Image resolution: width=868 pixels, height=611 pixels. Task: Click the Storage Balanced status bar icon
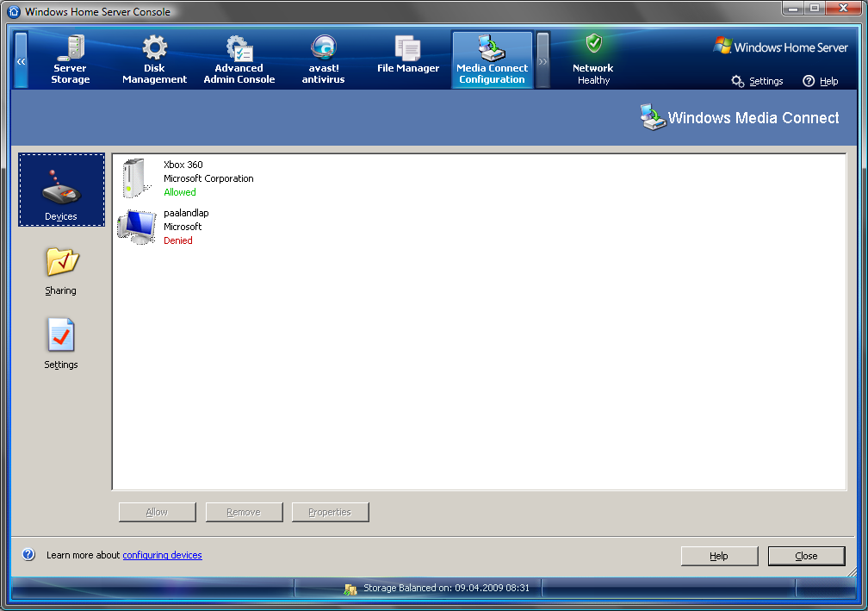pyautogui.click(x=350, y=589)
